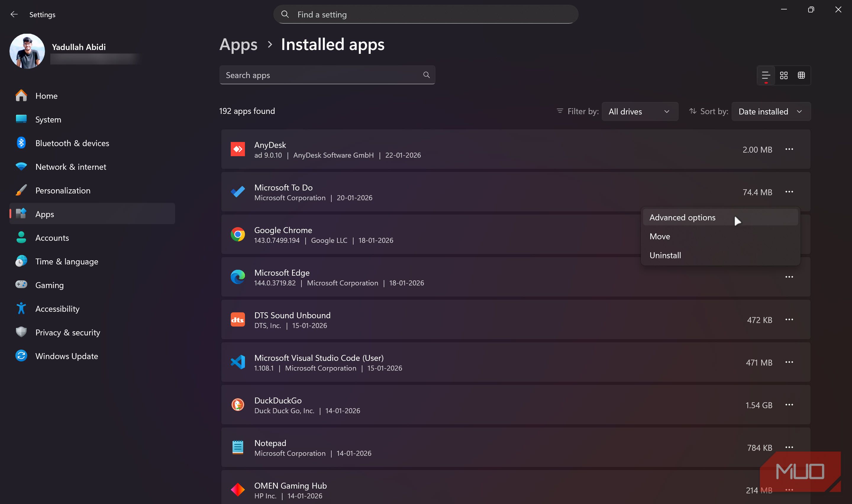Image resolution: width=852 pixels, height=504 pixels.
Task: Click the Apps breadcrumb link
Action: pos(238,44)
